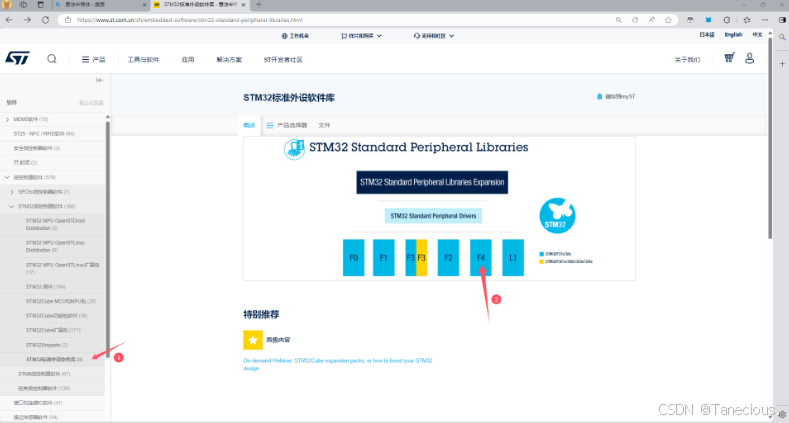This screenshot has height=423, width=789.
Task: Open ST开发者社区 menu
Action: 283,59
